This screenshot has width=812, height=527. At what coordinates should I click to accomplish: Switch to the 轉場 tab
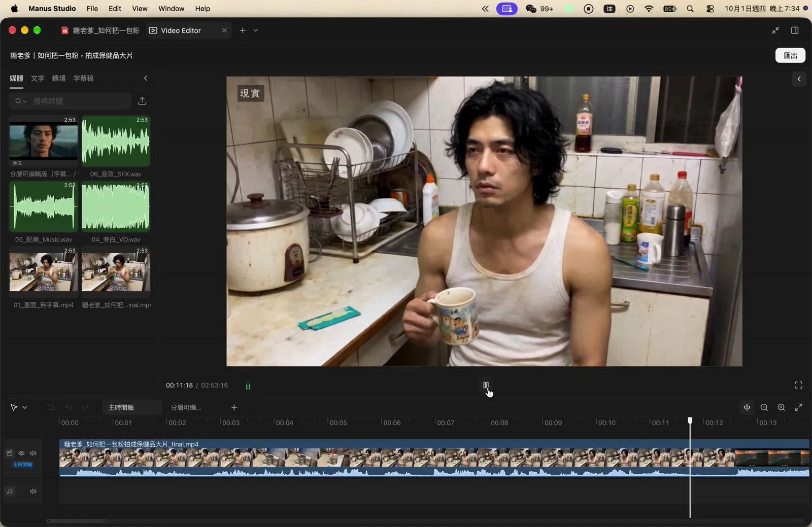pyautogui.click(x=59, y=78)
